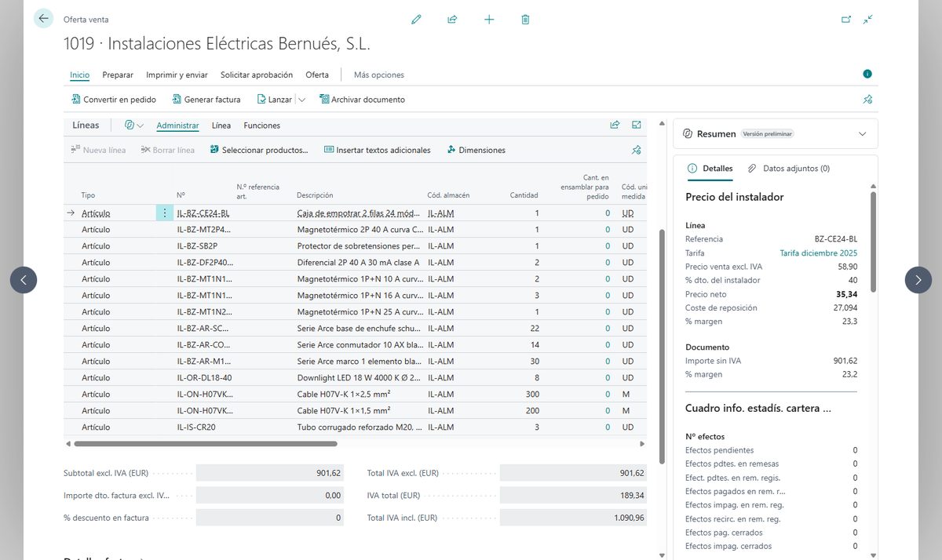Click the factbox vertical scrollbar
942x560 pixels.
coord(873,242)
